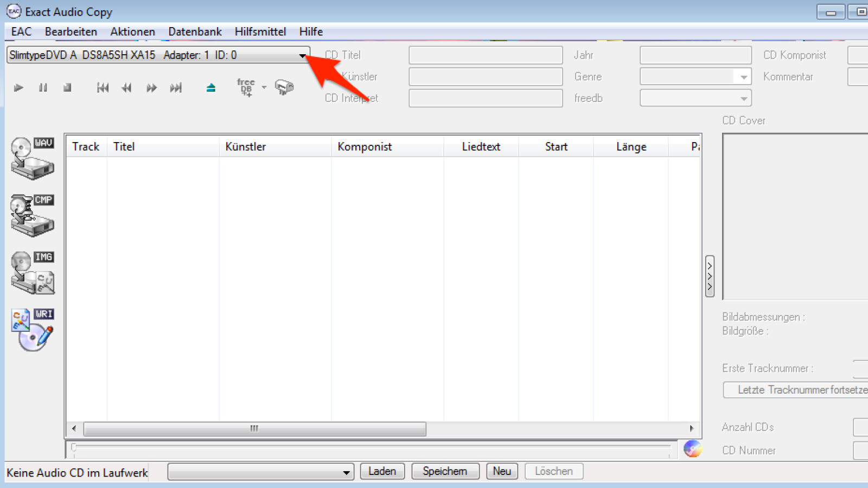Open the drive selection dropdown
Screen dimensions: 868x488
coord(302,55)
